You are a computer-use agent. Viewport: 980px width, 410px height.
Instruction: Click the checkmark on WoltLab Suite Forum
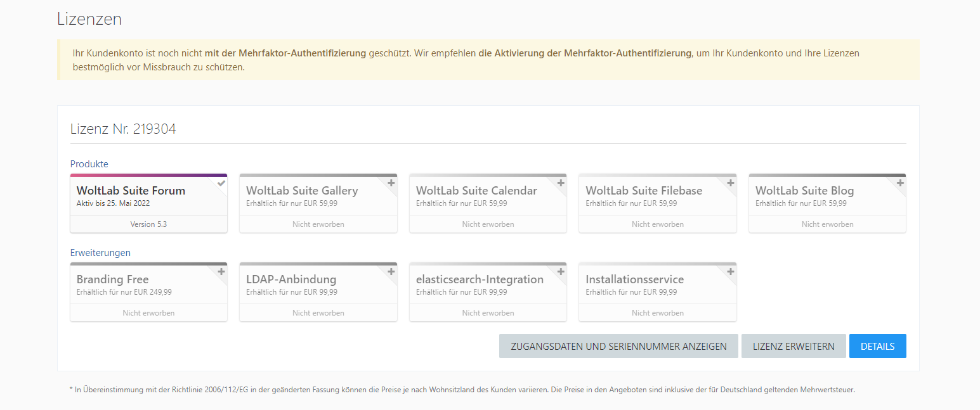[221, 183]
